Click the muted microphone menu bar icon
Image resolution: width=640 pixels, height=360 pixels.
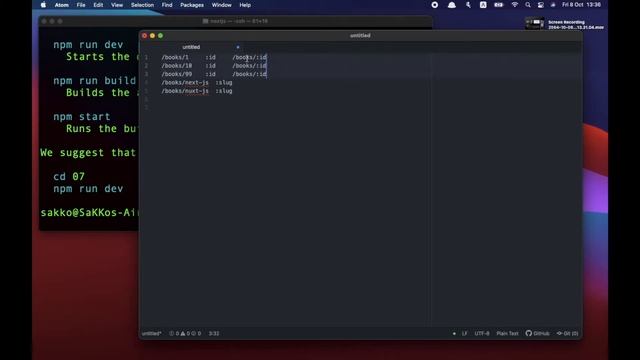(x=468, y=5)
